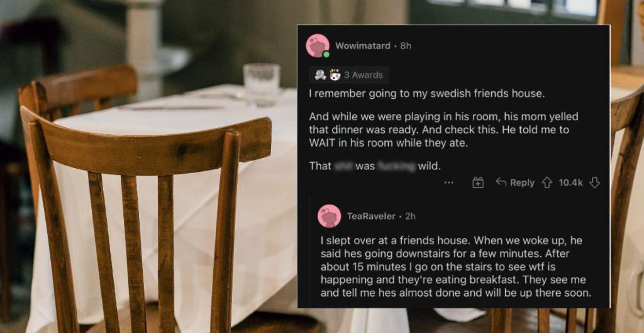Downvote Wowimatard's comment

pyautogui.click(x=594, y=183)
